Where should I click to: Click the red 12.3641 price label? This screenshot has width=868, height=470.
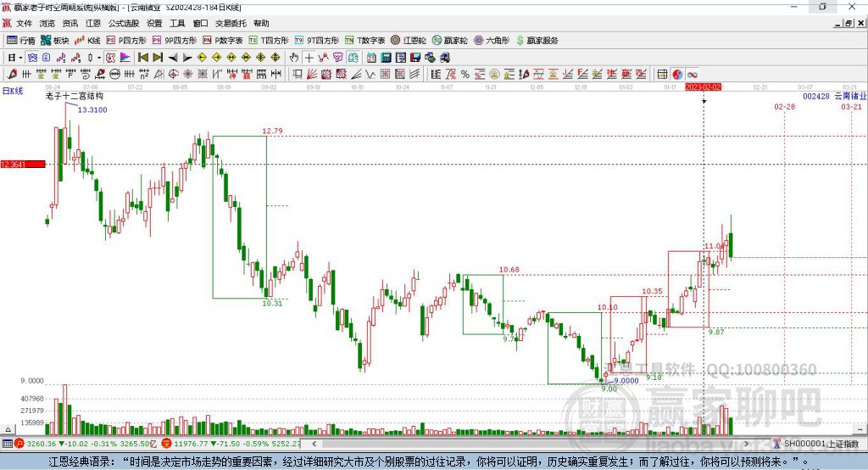point(23,164)
